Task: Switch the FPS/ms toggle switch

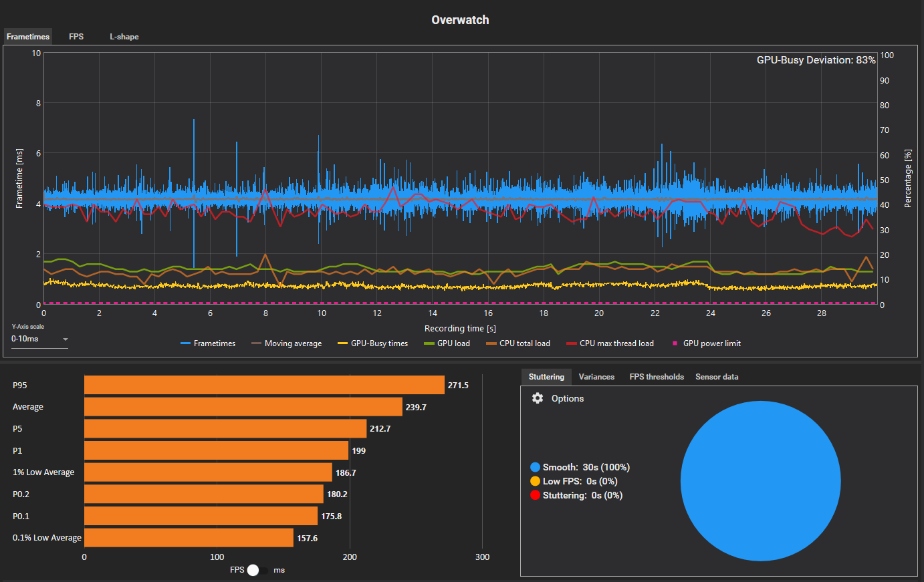Action: pyautogui.click(x=257, y=570)
